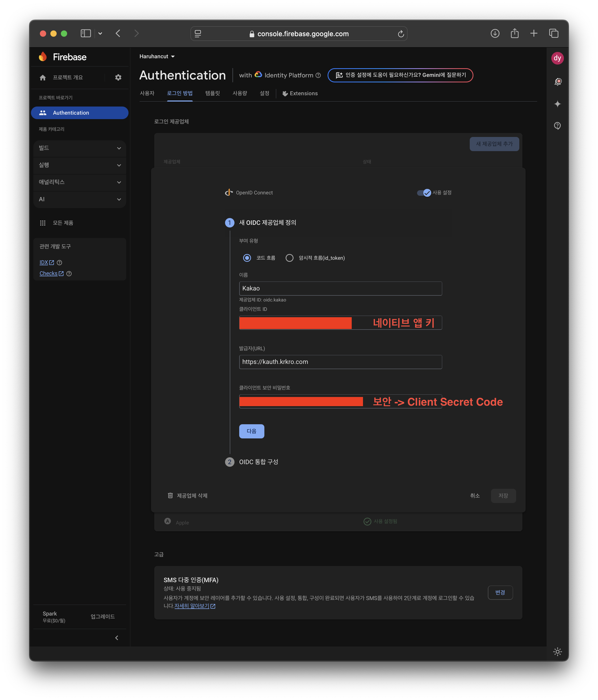598x700 pixels.
Task: Expand the 빌드 category
Action: pyautogui.click(x=80, y=148)
